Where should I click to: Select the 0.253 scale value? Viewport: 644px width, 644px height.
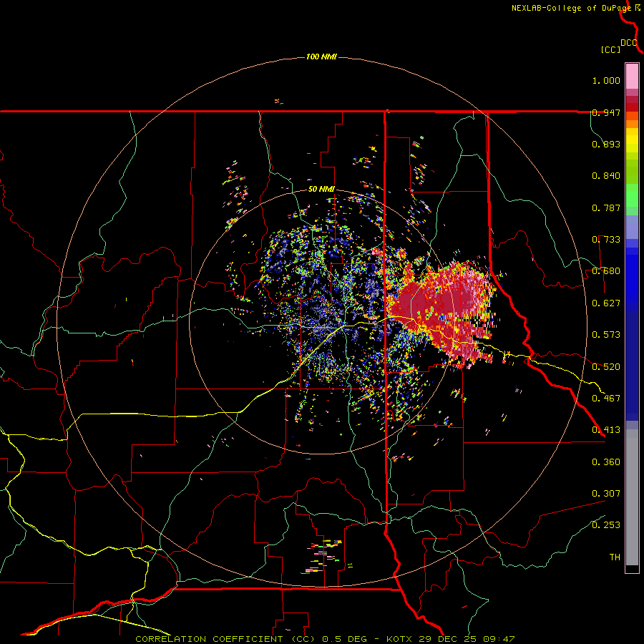(x=606, y=525)
